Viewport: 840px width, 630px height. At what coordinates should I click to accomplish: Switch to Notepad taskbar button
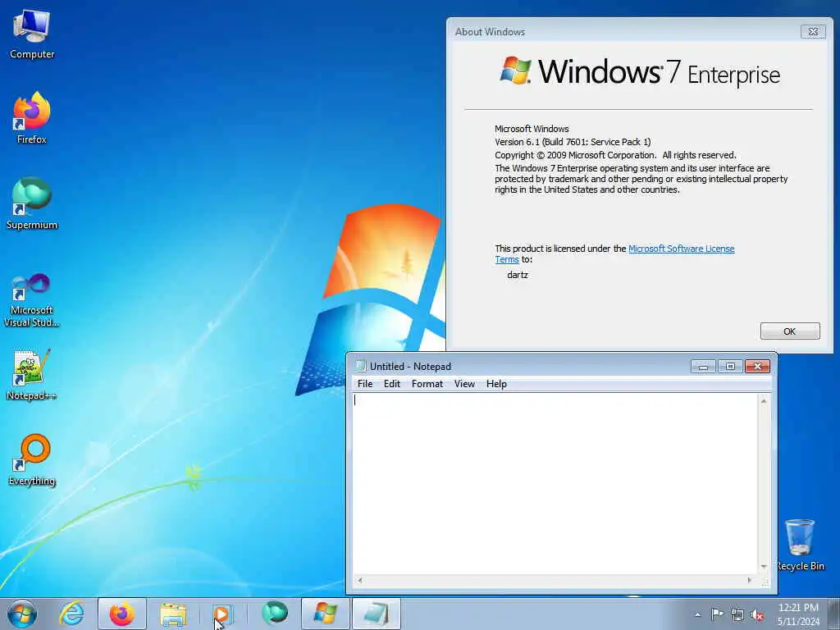[x=376, y=614]
